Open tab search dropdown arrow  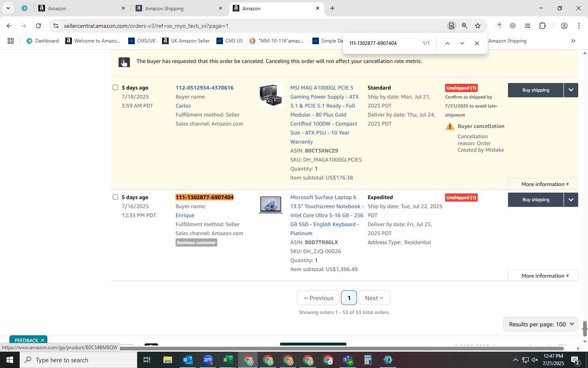tap(8, 8)
